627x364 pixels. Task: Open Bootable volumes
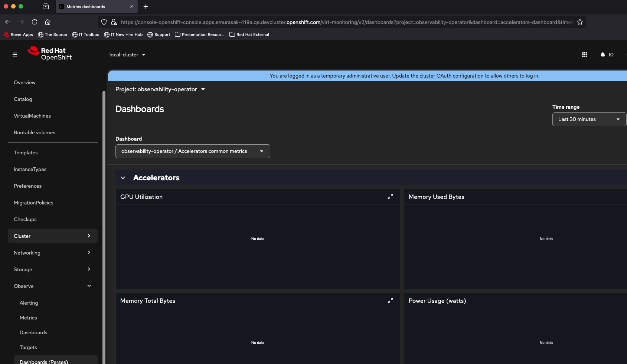35,132
